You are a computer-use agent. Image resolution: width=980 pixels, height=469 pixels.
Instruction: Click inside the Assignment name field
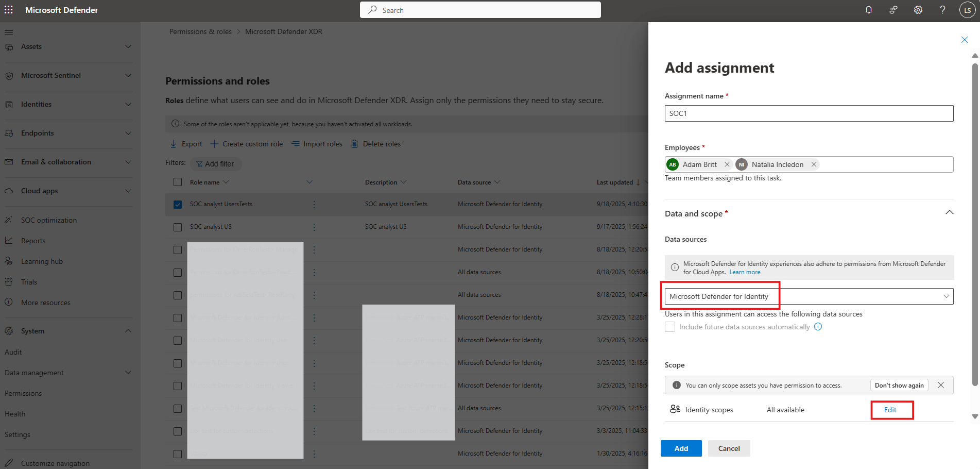point(809,113)
